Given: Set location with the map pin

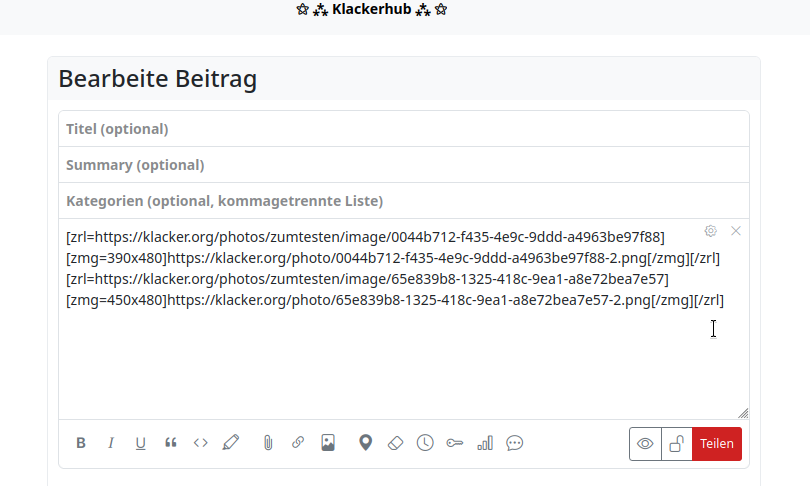Looking at the screenshot, I should pyautogui.click(x=366, y=443).
